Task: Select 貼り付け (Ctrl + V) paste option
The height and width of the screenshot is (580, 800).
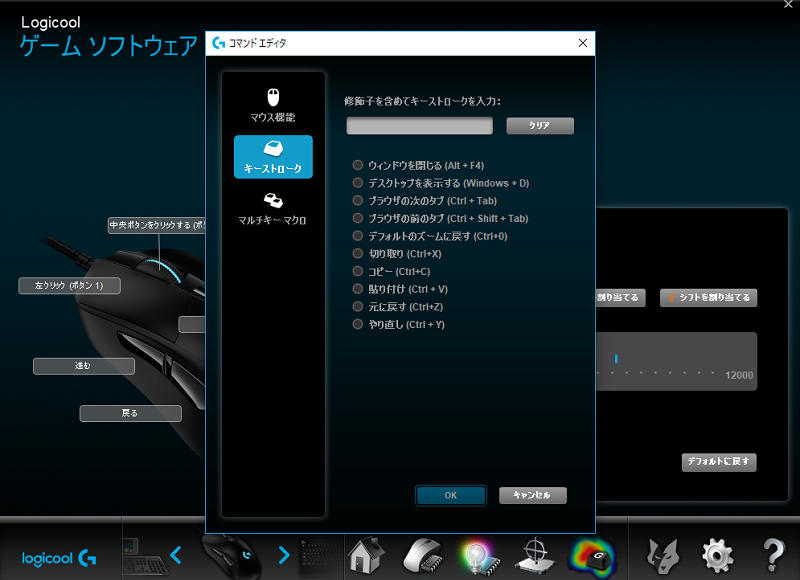Action: (x=401, y=289)
